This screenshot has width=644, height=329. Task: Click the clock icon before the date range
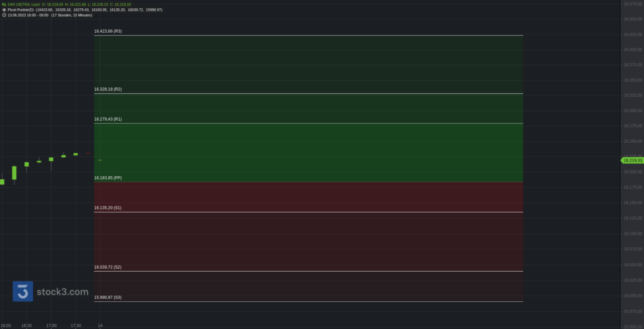(4, 15)
